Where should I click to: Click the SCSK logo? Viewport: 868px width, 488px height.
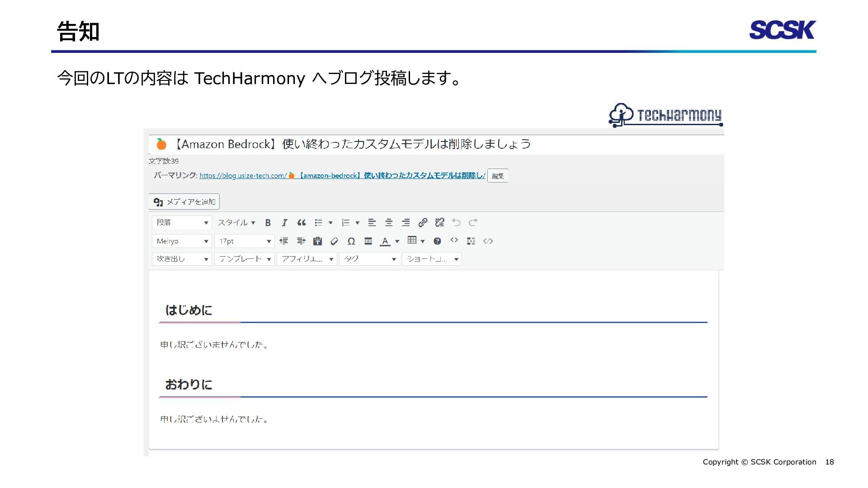click(783, 30)
